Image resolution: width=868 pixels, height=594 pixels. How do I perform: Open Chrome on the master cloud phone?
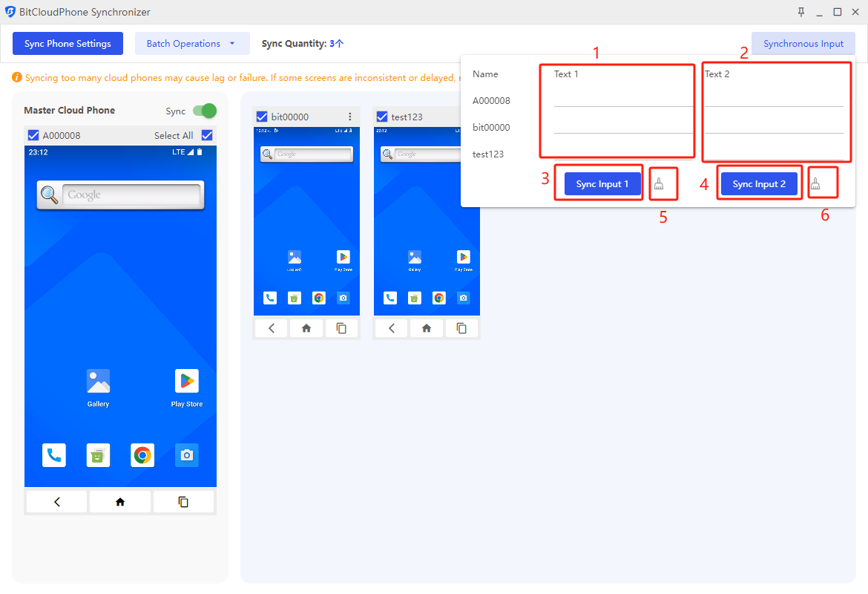pyautogui.click(x=142, y=455)
